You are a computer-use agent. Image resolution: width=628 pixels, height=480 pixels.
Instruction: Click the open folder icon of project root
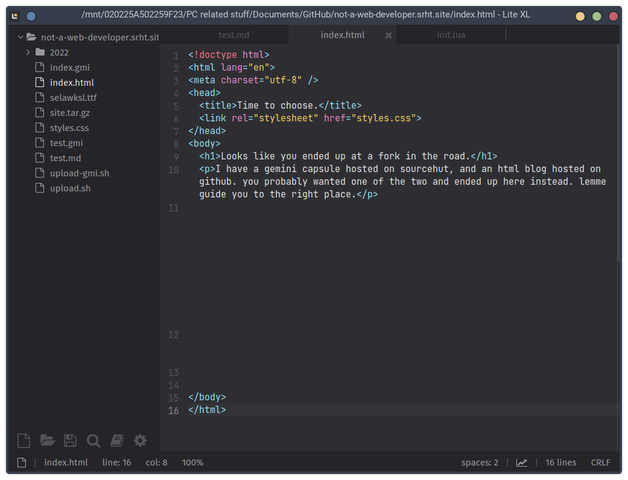(31, 37)
